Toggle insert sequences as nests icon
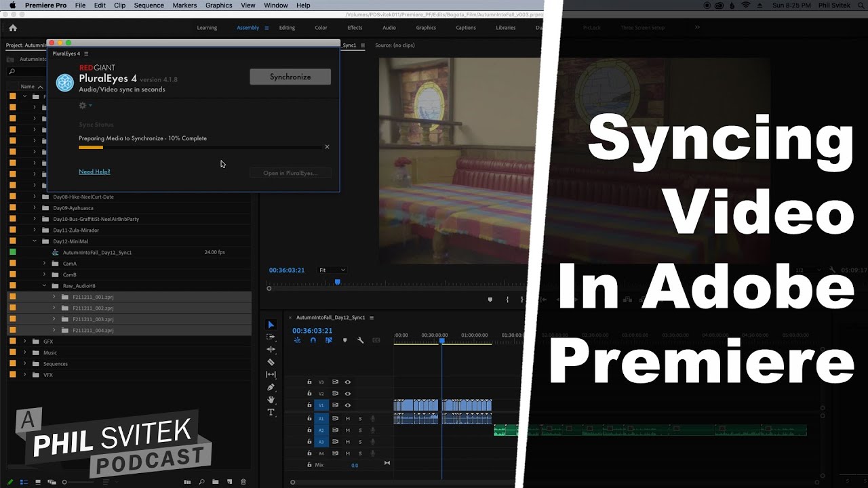The width and height of the screenshot is (868, 488). 297,340
